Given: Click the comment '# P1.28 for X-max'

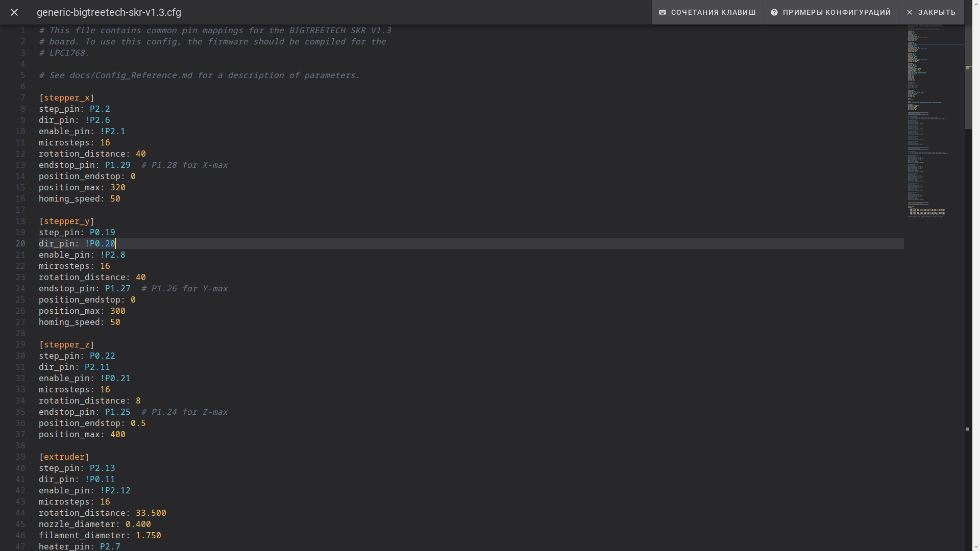Looking at the screenshot, I should 184,165.
